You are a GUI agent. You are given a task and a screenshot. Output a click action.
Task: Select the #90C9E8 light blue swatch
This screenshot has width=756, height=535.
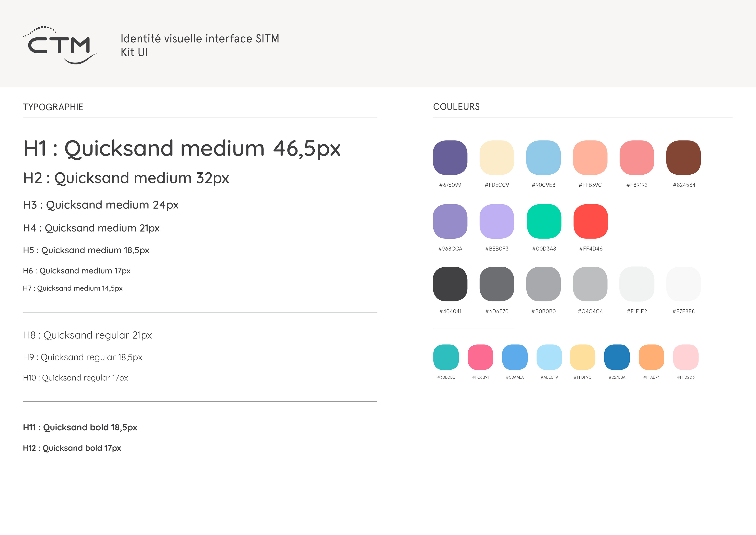(544, 158)
